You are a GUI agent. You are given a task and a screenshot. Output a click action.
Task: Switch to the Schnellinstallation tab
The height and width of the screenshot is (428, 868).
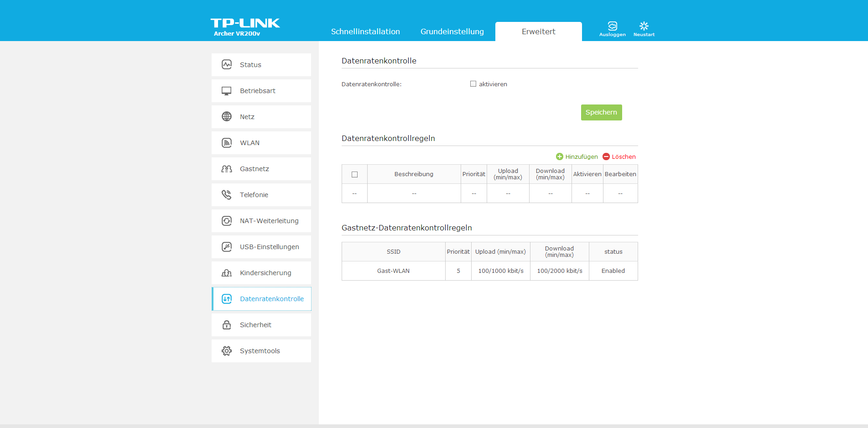click(x=365, y=31)
